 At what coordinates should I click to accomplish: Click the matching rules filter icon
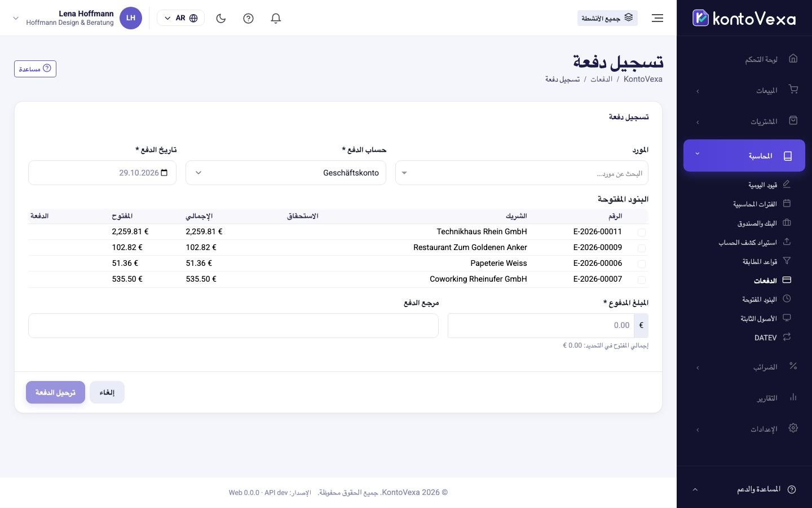(787, 261)
